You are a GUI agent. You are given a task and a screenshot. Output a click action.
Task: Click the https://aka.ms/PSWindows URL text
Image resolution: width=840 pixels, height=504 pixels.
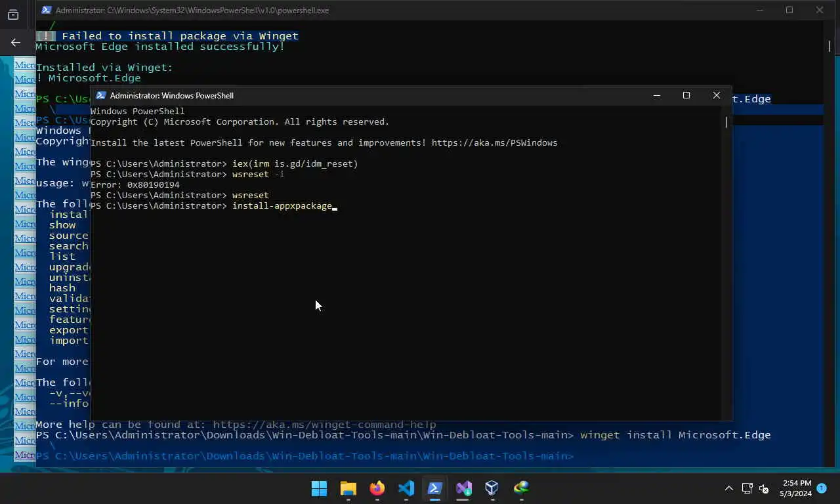(x=494, y=143)
